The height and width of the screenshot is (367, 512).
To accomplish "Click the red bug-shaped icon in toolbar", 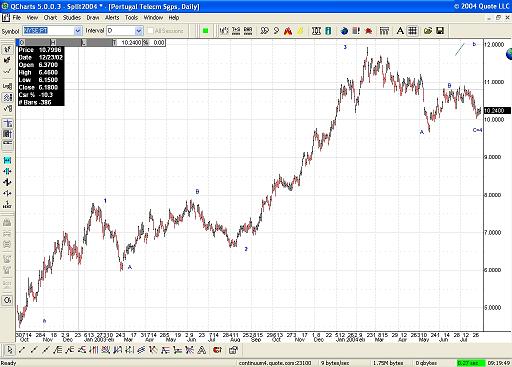I will [368, 31].
